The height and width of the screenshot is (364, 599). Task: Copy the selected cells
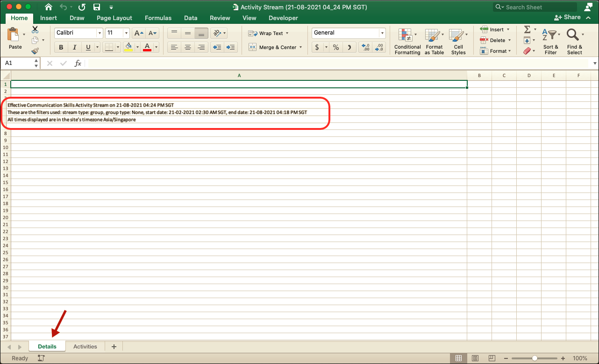(x=35, y=40)
